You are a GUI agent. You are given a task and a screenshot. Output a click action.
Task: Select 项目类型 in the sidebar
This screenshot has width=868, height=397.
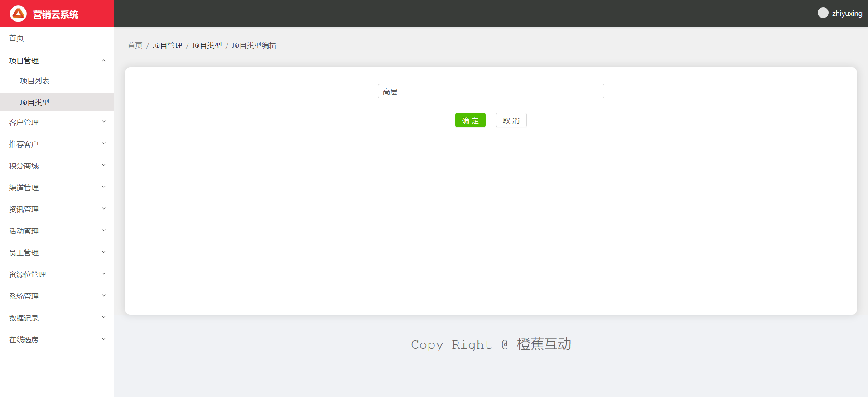click(57, 102)
